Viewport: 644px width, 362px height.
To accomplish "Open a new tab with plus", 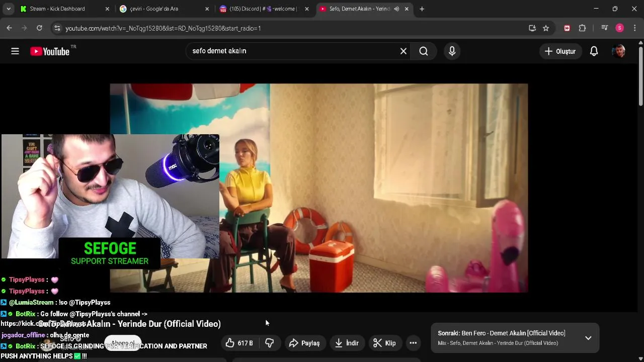I will click(x=422, y=9).
